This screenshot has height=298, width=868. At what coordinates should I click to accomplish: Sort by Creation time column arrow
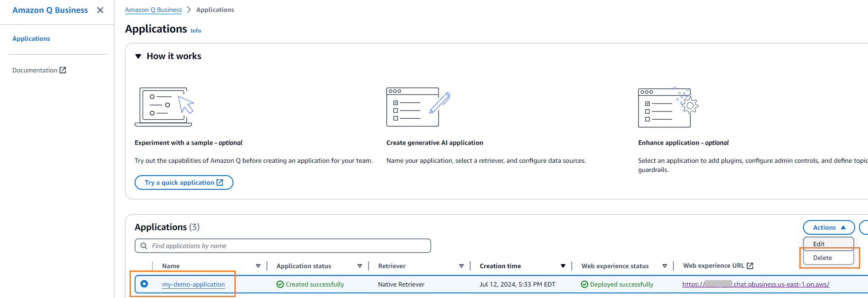click(x=563, y=266)
